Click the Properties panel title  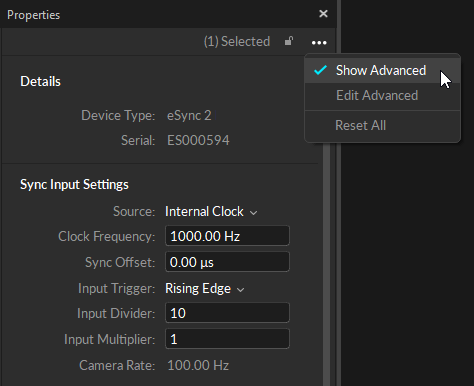coord(33,15)
